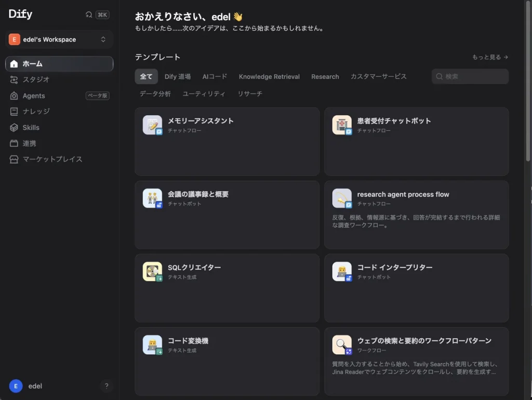Click the Skills cube icon
Image resolution: width=532 pixels, height=400 pixels.
pyautogui.click(x=14, y=128)
